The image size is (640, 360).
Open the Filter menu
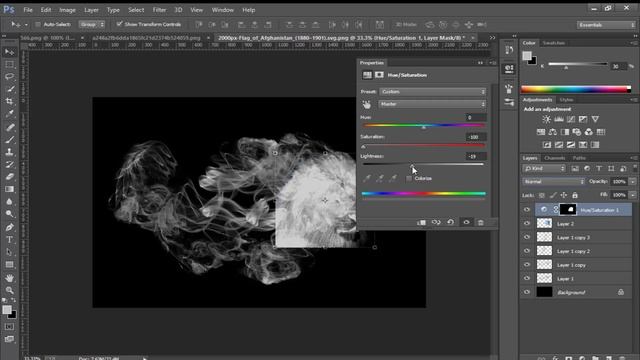[159, 10]
